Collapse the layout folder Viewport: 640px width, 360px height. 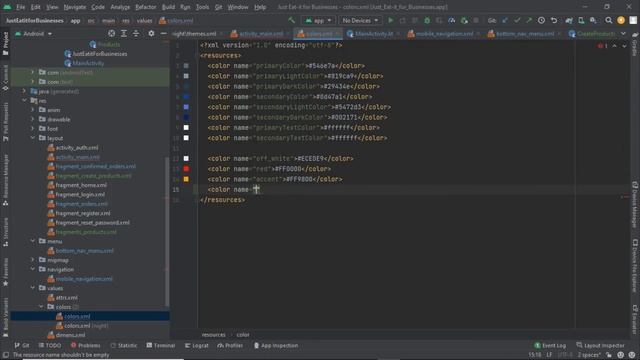(x=33, y=138)
